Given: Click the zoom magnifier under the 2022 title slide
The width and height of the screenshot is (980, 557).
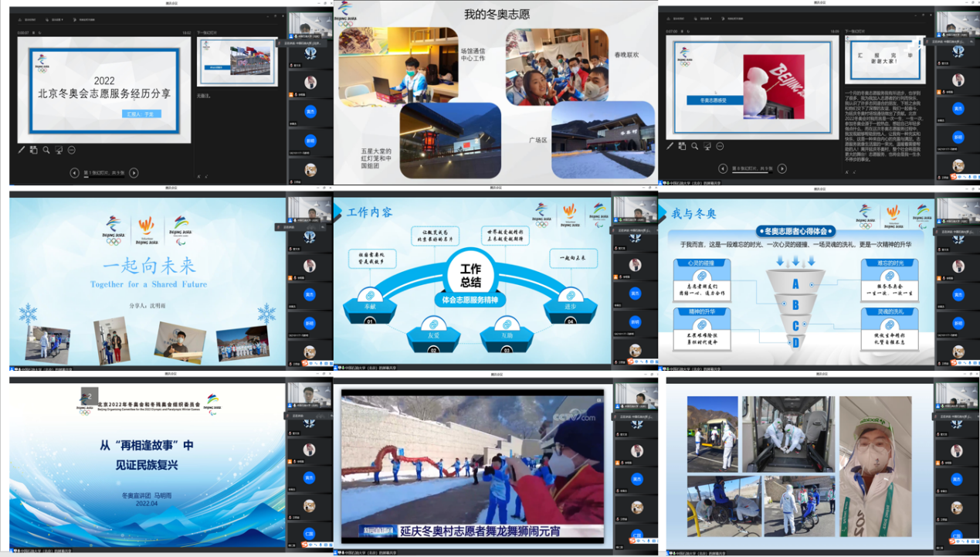Looking at the screenshot, I should 46,150.
